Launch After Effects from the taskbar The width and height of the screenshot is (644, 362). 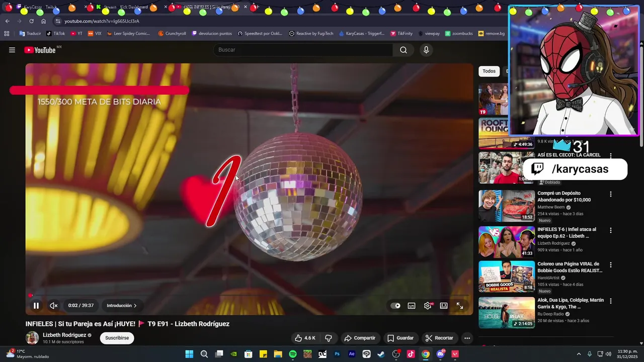pyautogui.click(x=352, y=354)
